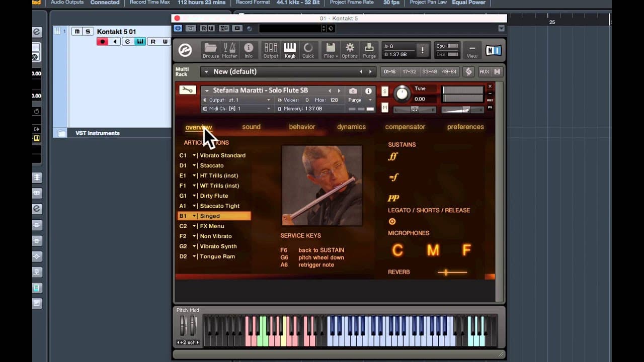Click the Tune knob
This screenshot has width=644, height=362.
coord(401,94)
